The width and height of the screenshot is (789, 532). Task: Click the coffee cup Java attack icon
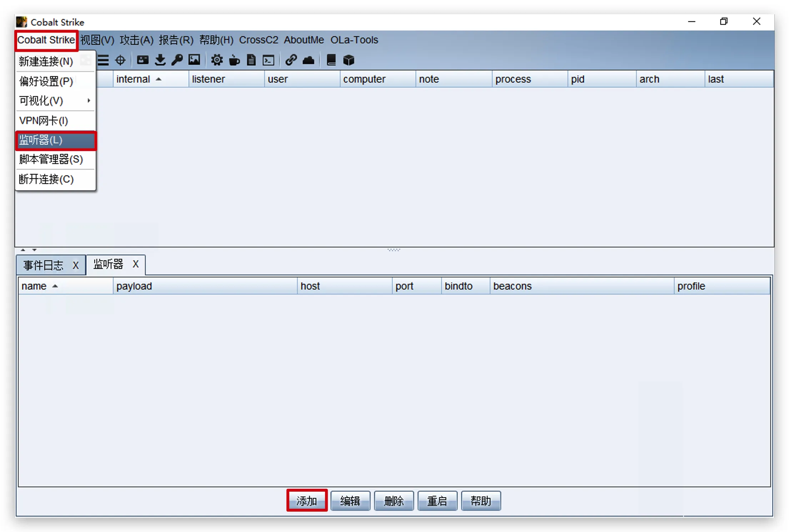[x=234, y=60]
